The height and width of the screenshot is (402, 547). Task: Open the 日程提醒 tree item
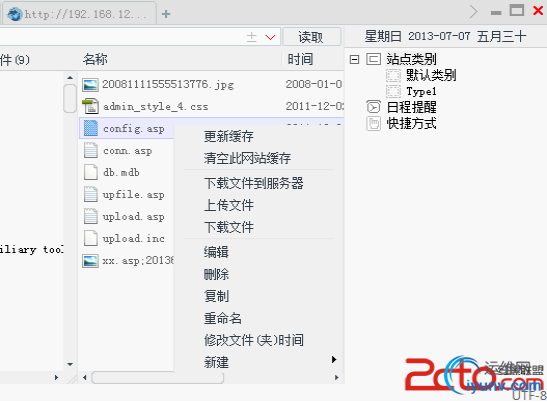pos(411,107)
